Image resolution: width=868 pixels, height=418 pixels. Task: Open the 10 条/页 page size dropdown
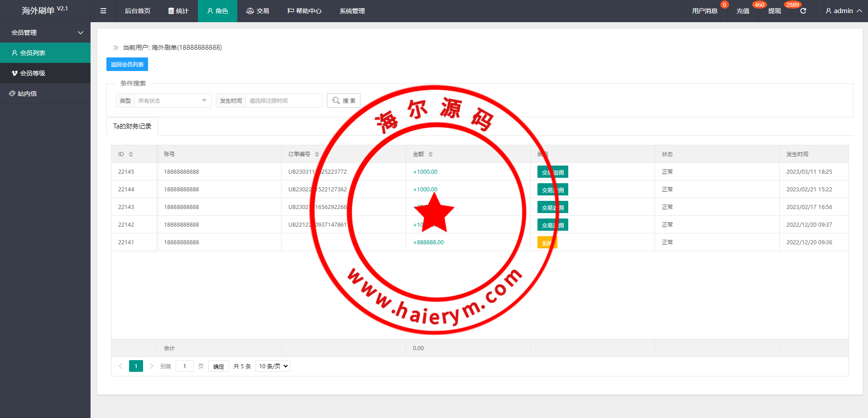[273, 366]
